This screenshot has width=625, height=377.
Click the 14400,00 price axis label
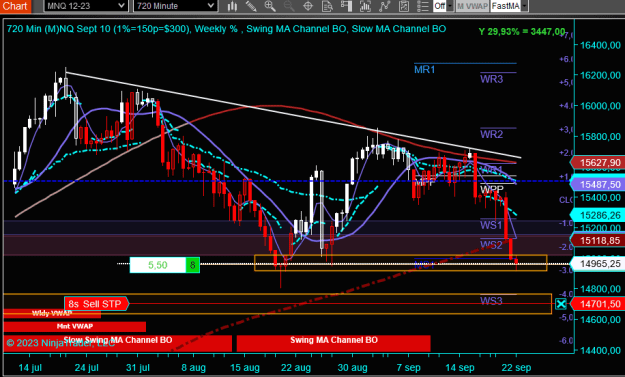pyautogui.click(x=600, y=350)
